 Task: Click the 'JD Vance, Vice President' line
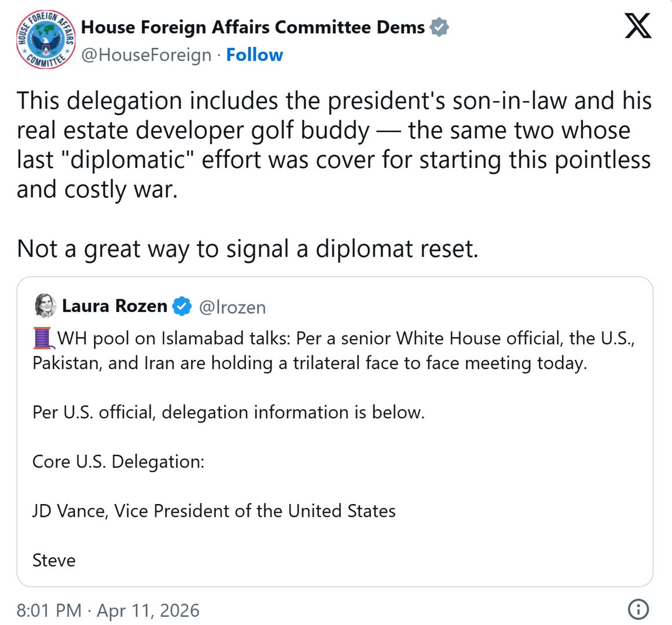(x=214, y=511)
